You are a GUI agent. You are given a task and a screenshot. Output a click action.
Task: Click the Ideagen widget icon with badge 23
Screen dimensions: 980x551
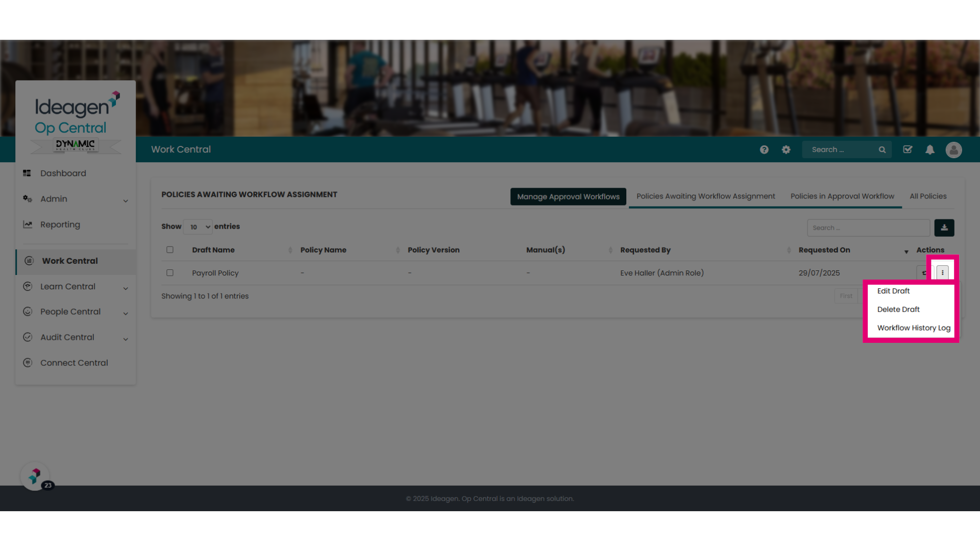35,477
